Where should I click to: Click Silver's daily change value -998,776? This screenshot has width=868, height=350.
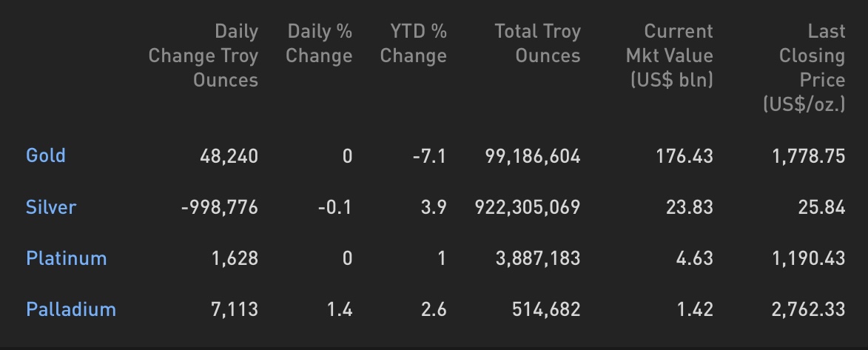click(x=220, y=207)
